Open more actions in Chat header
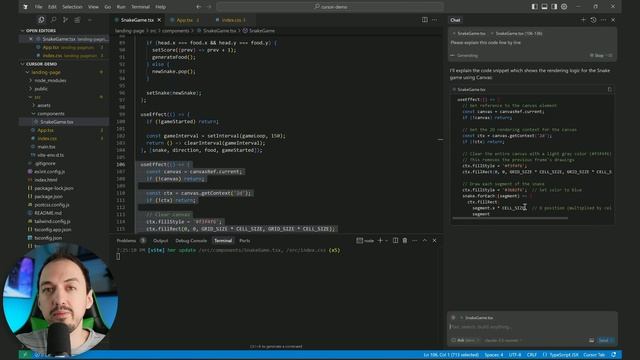The height and width of the screenshot is (360, 640). point(603,20)
